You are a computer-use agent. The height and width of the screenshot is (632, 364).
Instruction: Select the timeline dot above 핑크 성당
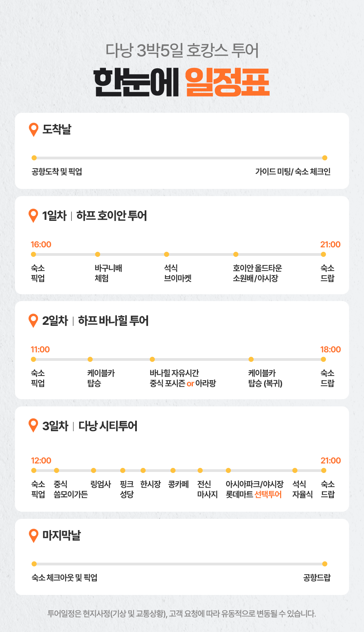pos(123,471)
